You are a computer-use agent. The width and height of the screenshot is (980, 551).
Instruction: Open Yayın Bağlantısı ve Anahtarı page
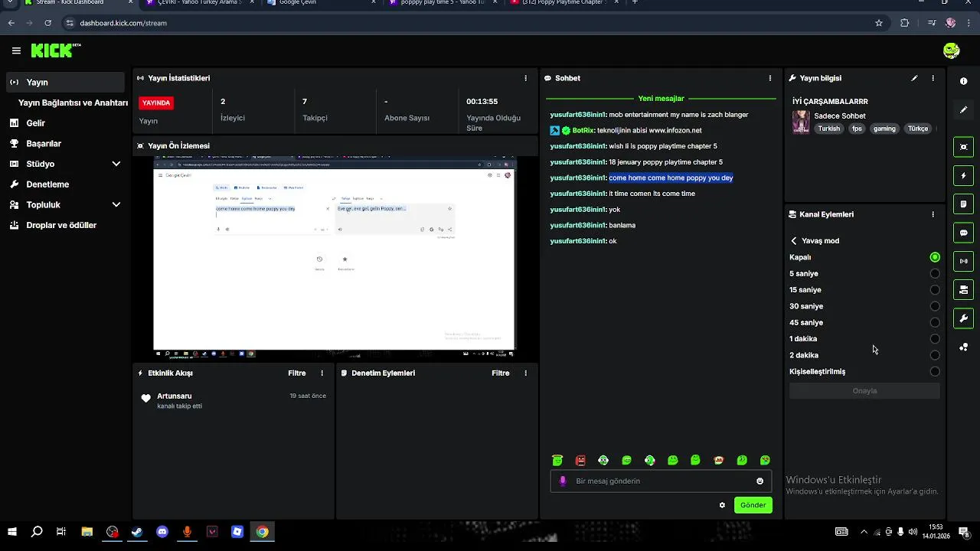pyautogui.click(x=73, y=103)
